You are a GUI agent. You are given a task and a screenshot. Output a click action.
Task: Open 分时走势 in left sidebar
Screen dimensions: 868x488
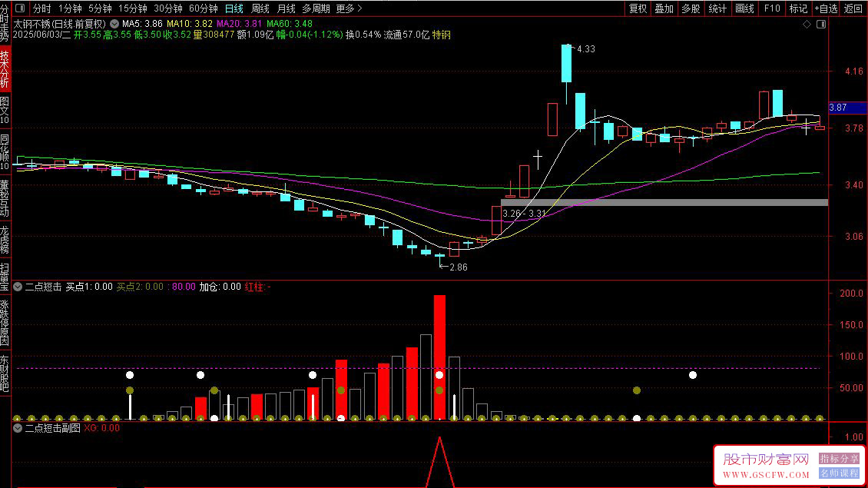[x=5, y=22]
